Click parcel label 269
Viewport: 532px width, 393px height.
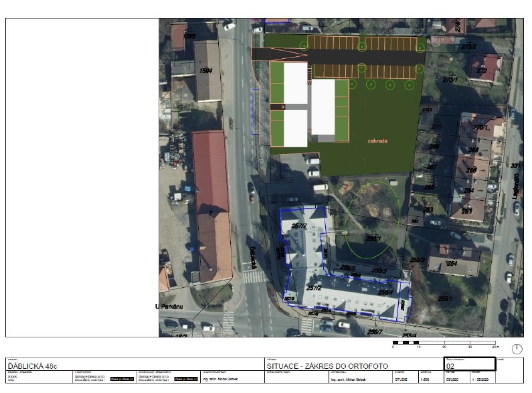[434, 146]
